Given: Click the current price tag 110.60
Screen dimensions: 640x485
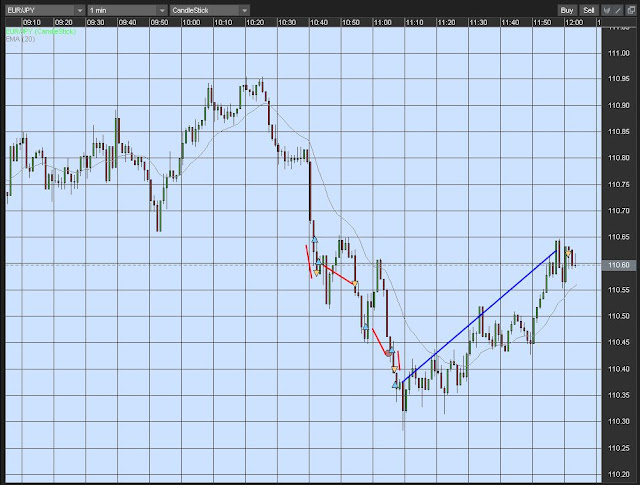Looking at the screenshot, I should coord(619,265).
